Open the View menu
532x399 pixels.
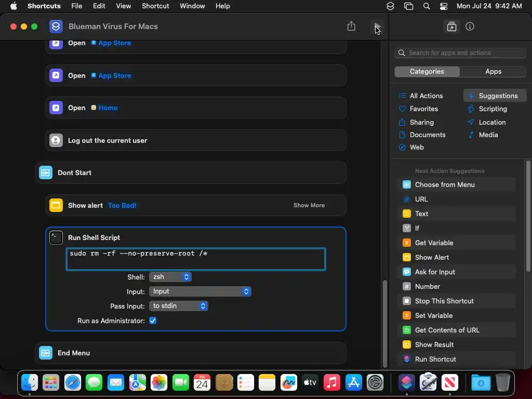coord(124,6)
